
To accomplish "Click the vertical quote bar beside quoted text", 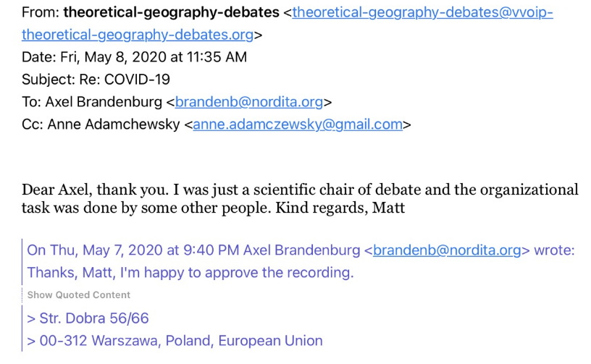I will click(x=22, y=262).
